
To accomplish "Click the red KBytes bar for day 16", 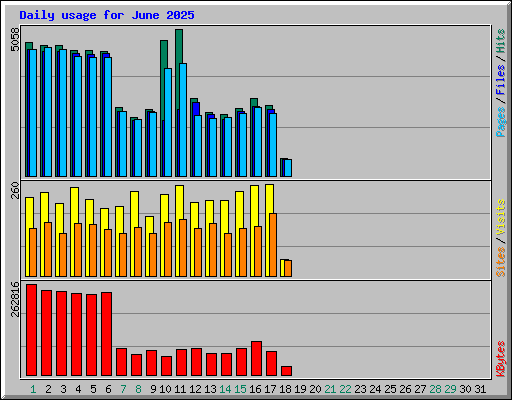I will 257,358.
